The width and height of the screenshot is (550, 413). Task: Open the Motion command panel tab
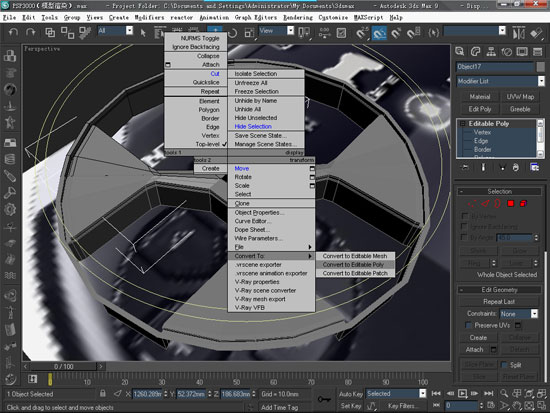click(x=507, y=52)
